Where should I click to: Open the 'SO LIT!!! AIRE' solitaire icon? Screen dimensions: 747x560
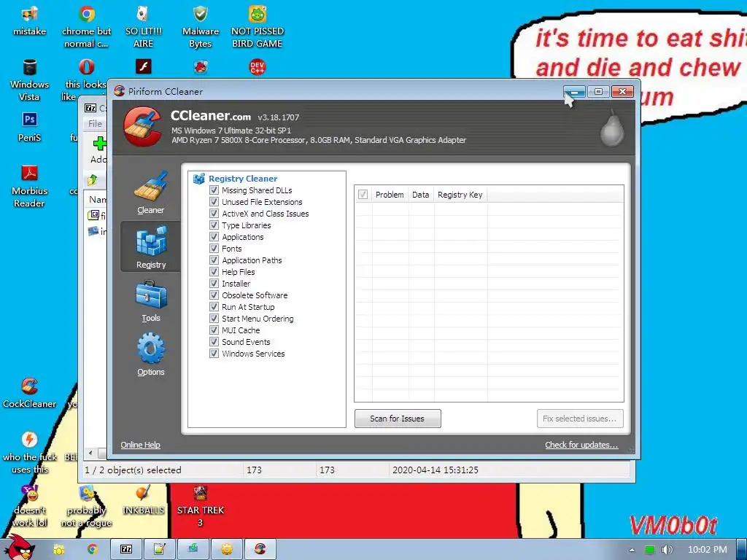point(144,27)
